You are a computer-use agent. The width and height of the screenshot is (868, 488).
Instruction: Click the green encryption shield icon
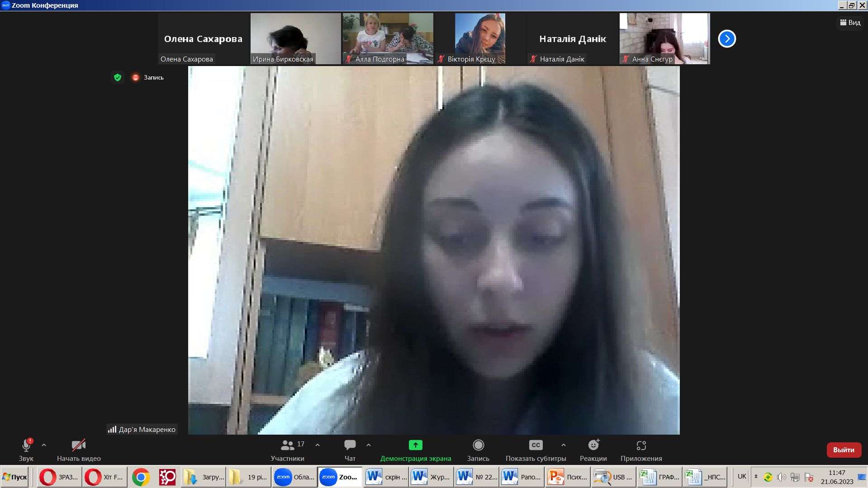coord(118,77)
